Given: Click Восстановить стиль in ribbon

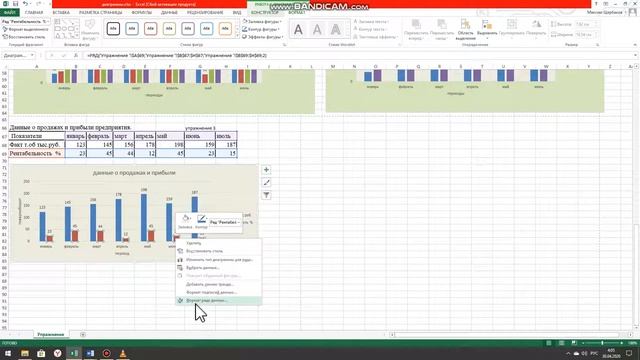Looking at the screenshot, I should click(x=24, y=37).
